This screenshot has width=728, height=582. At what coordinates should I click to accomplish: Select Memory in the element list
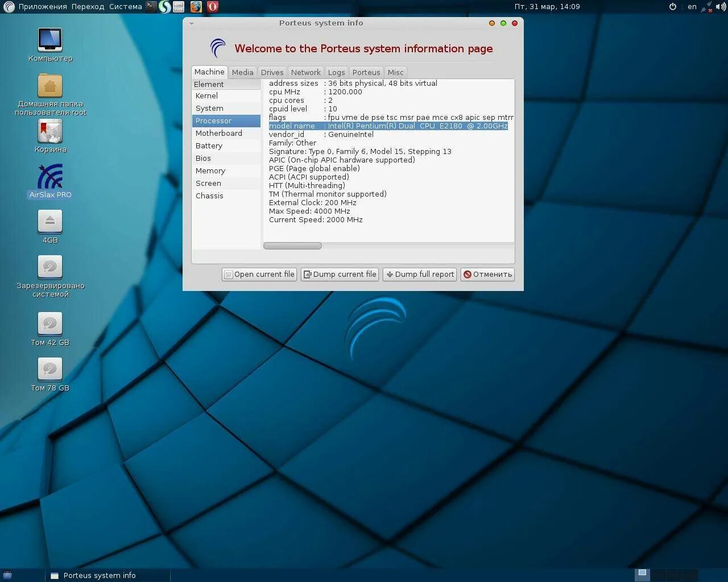[226, 171]
